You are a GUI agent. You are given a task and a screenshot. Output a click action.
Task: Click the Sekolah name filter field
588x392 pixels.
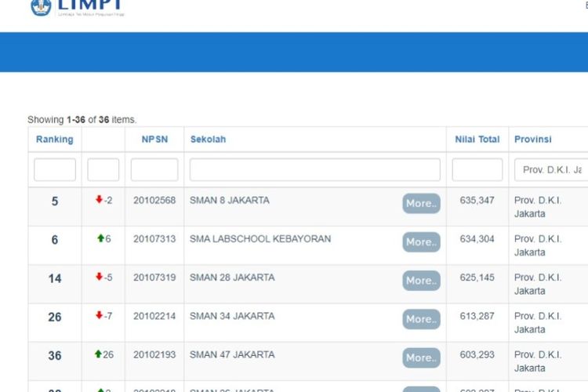coord(314,169)
